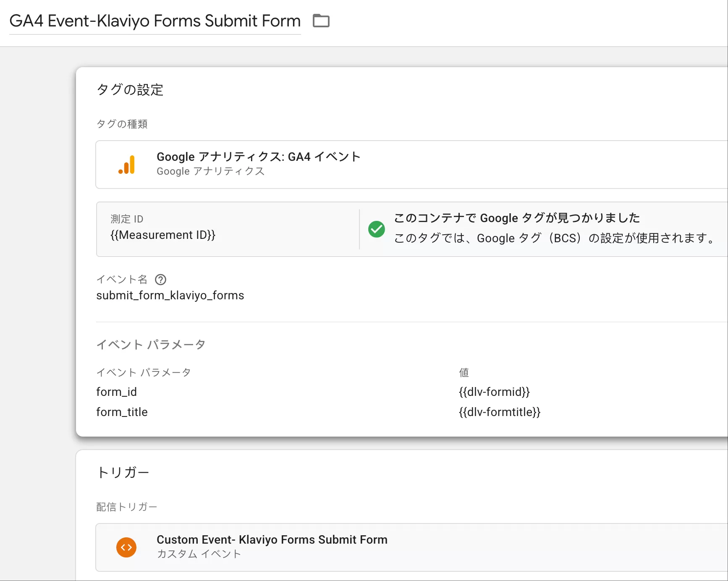728x581 pixels.
Task: Click the 配信トリガー label
Action: click(126, 507)
